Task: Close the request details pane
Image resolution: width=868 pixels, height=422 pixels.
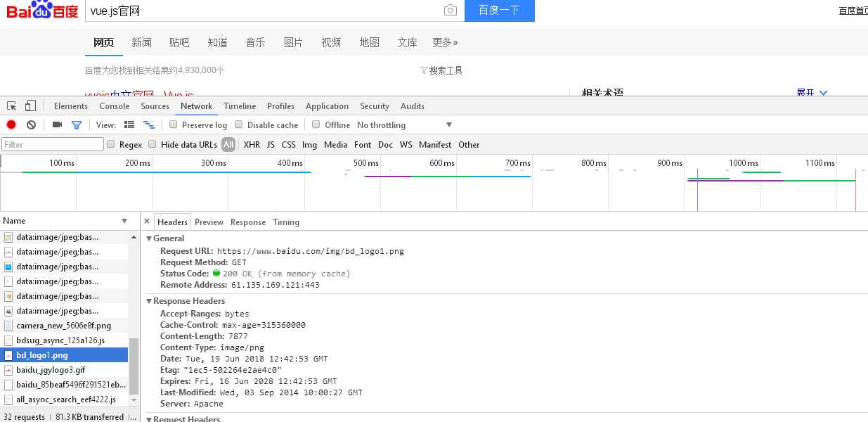Action: coord(147,222)
